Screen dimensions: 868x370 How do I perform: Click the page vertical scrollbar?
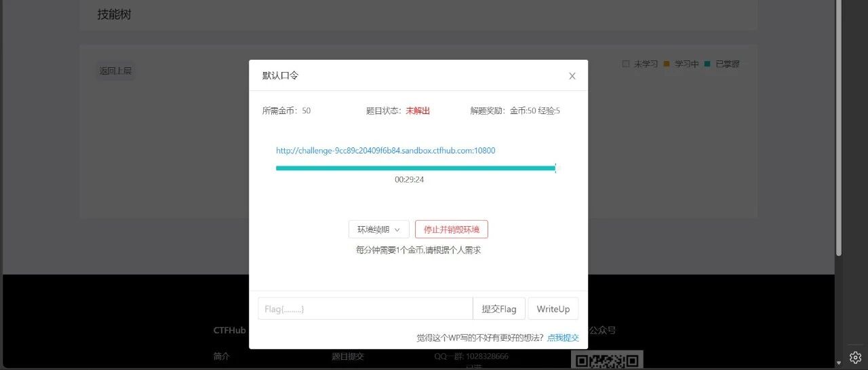tap(839, 129)
